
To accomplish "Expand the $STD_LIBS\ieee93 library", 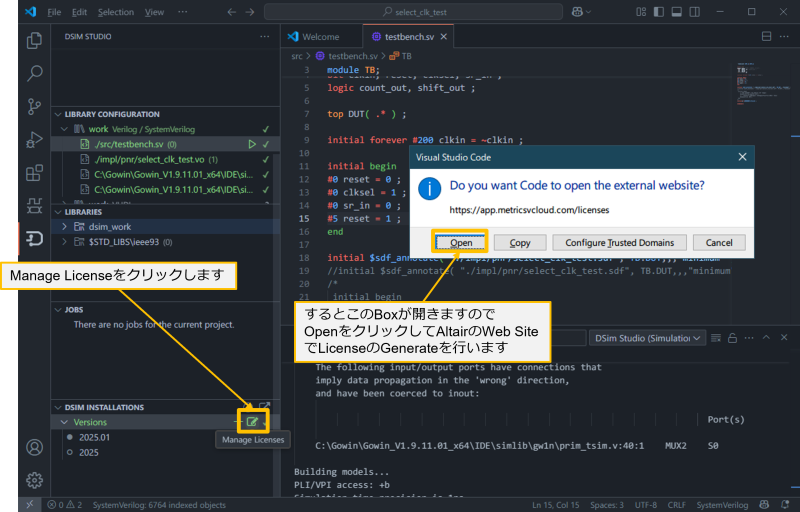I will click(64, 242).
